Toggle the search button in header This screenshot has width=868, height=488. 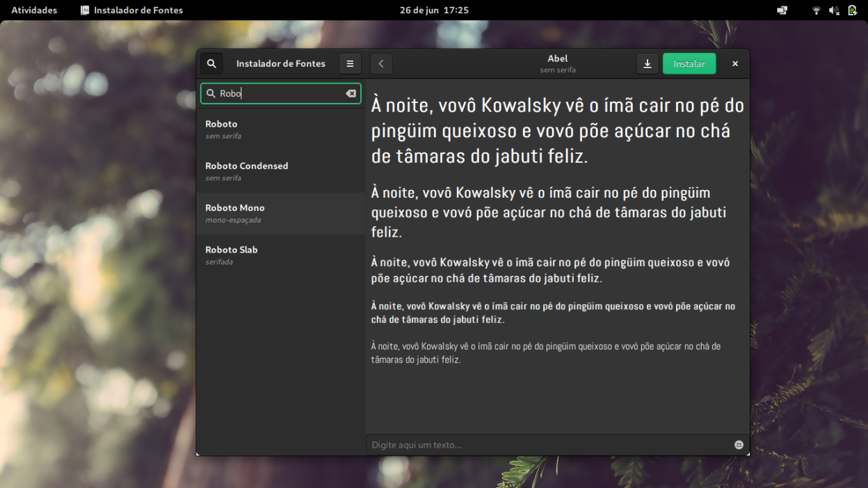pos(211,63)
